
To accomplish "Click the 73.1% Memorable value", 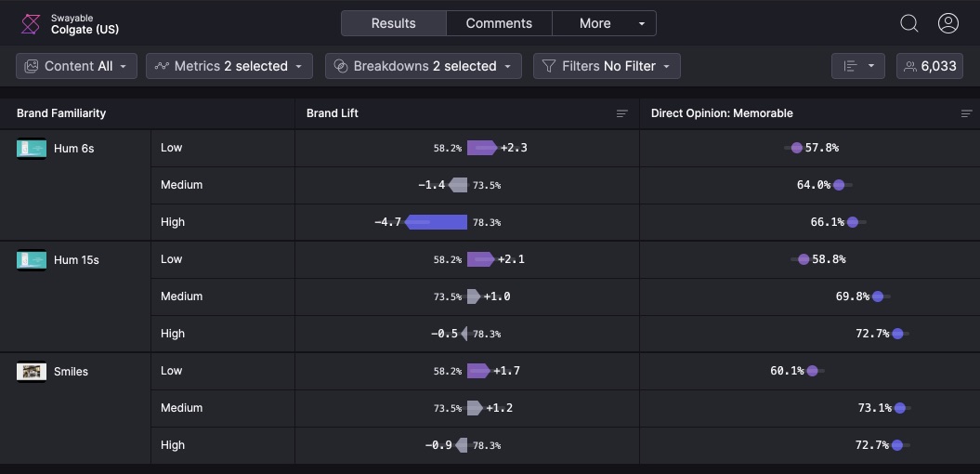I will (x=875, y=408).
